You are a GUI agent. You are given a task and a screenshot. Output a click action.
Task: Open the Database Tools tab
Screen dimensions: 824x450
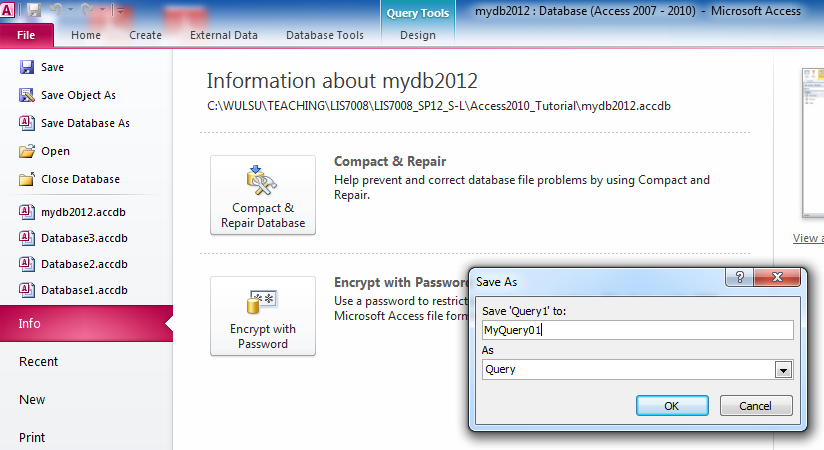click(x=325, y=35)
